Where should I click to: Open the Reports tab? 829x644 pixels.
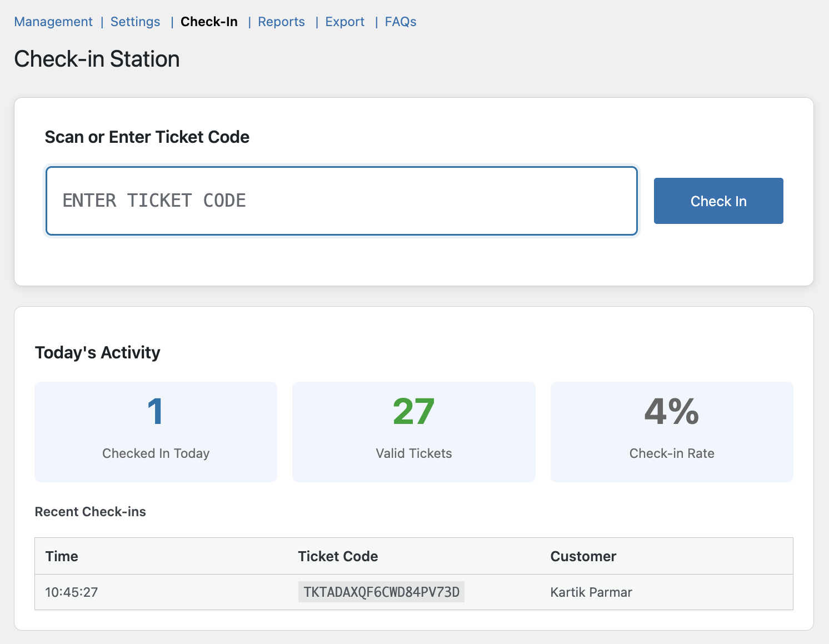pyautogui.click(x=281, y=22)
